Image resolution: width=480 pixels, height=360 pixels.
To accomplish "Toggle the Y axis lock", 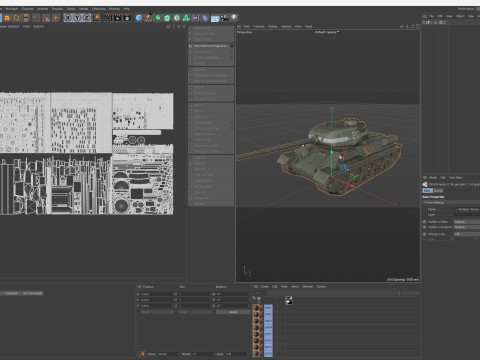I will 77,18.
